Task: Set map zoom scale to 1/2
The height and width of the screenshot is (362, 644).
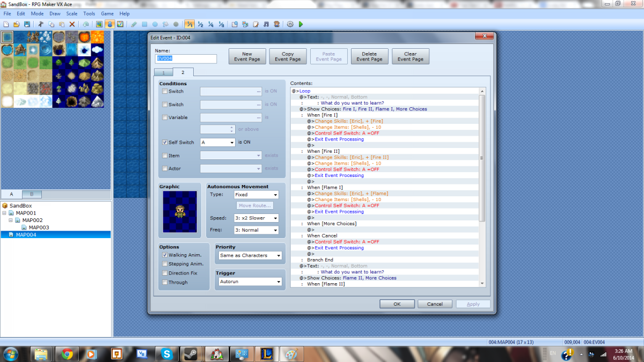Action: pos(200,24)
